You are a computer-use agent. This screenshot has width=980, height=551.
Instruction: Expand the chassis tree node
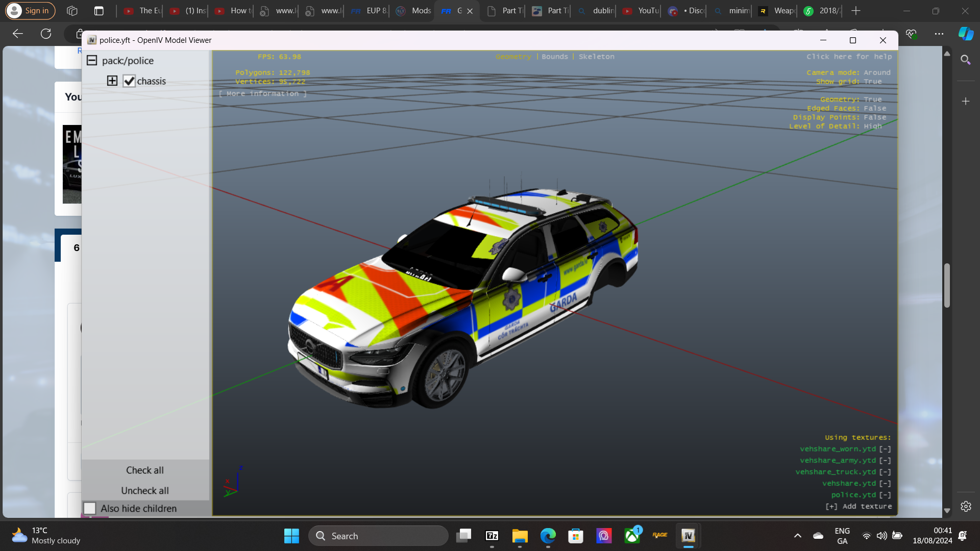[112, 81]
